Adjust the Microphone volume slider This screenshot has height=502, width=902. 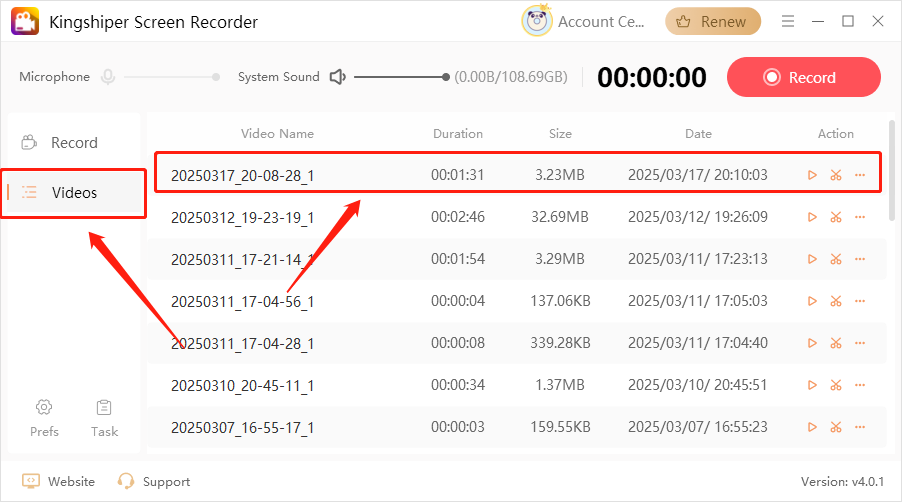[x=172, y=77]
